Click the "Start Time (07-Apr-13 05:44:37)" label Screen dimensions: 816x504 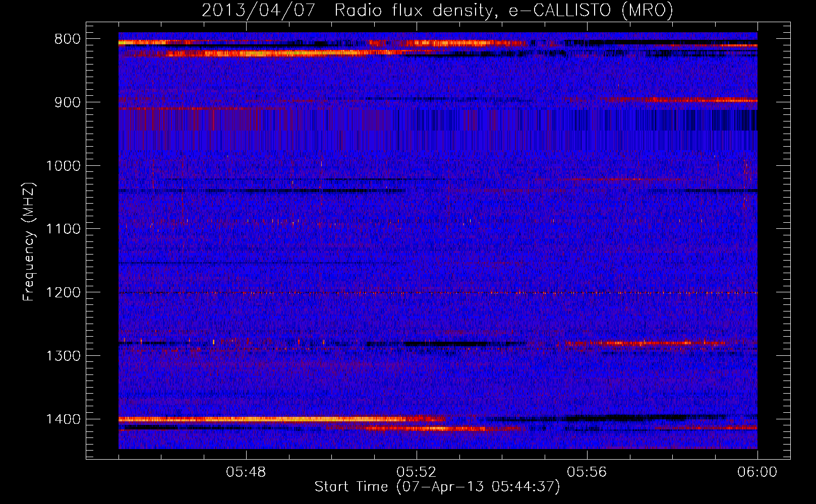(437, 487)
